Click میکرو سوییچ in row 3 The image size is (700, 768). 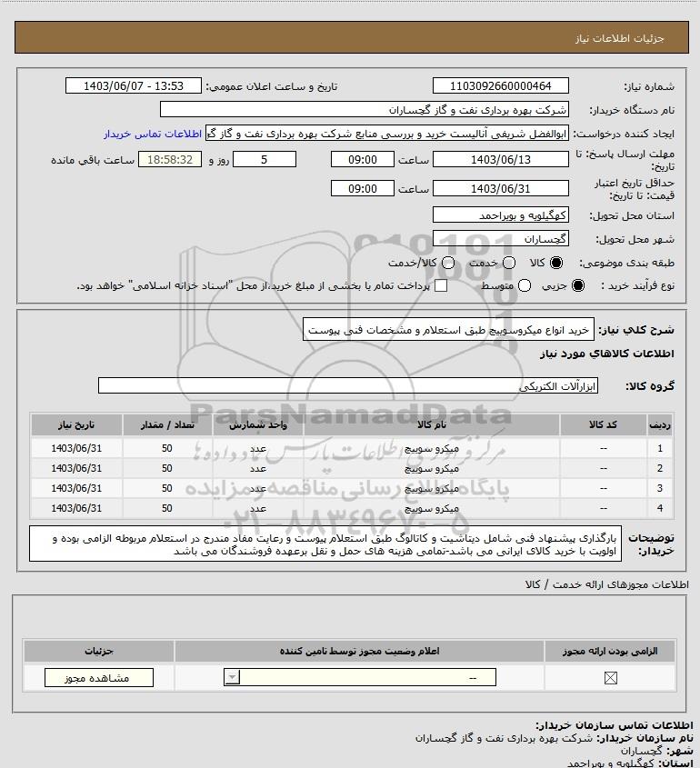click(x=432, y=488)
